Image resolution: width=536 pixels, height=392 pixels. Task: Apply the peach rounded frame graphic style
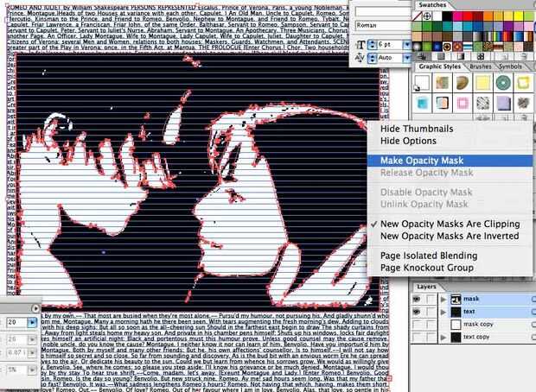coord(442,103)
